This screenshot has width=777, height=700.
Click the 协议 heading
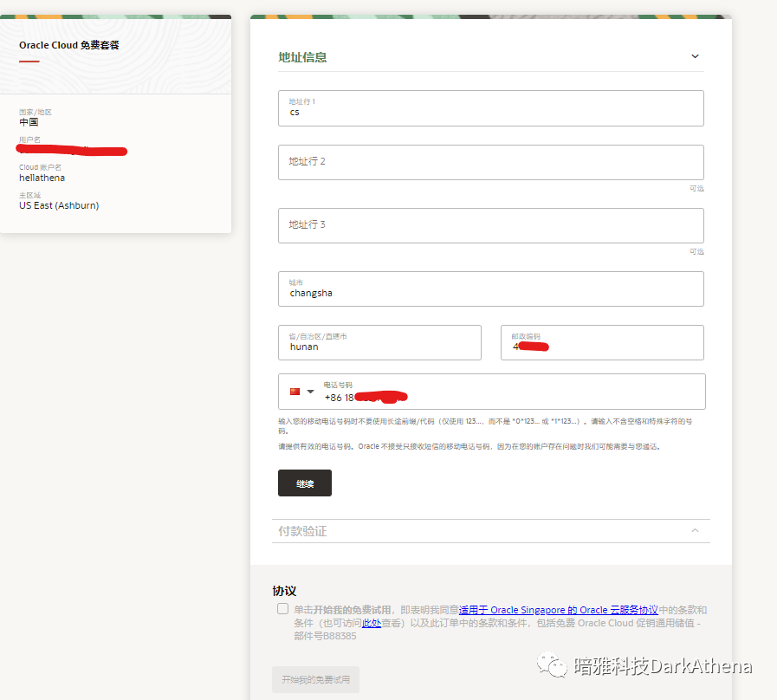[284, 591]
